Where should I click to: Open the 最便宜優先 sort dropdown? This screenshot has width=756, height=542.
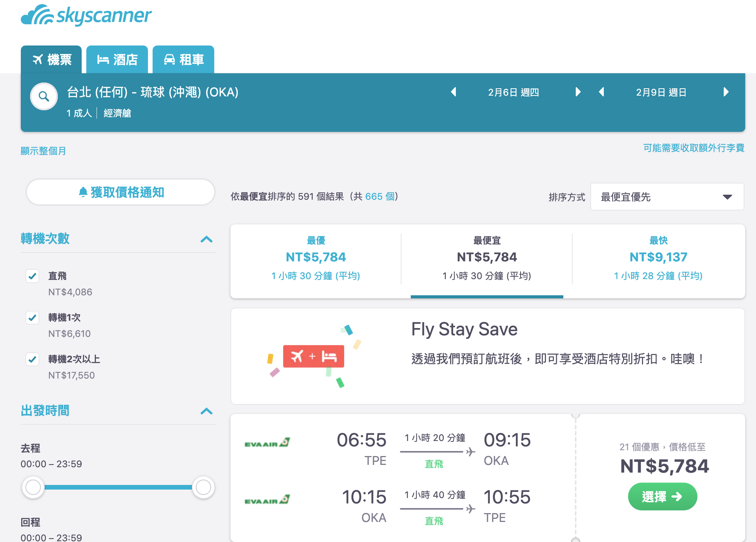point(667,197)
